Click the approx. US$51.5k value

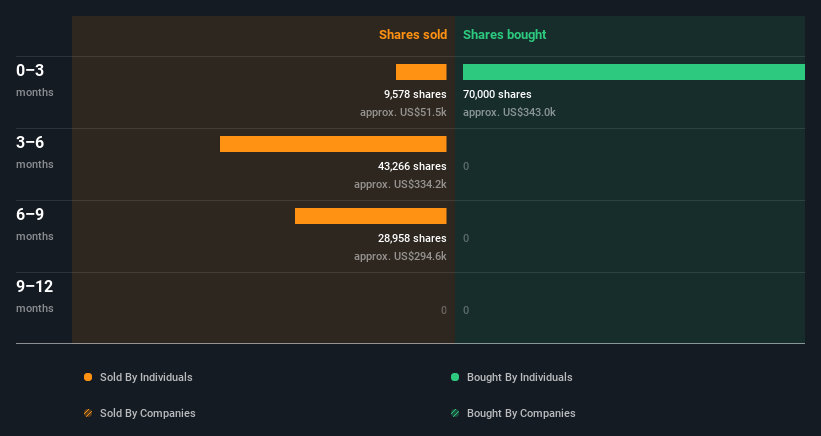(x=403, y=113)
